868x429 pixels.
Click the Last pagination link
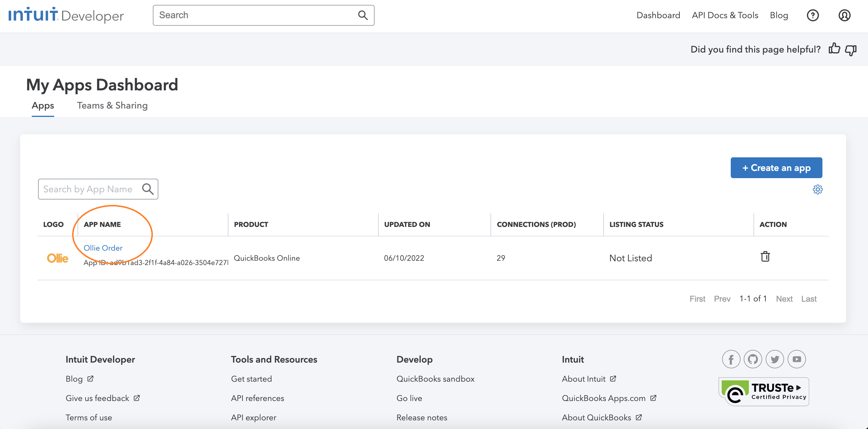(x=809, y=299)
